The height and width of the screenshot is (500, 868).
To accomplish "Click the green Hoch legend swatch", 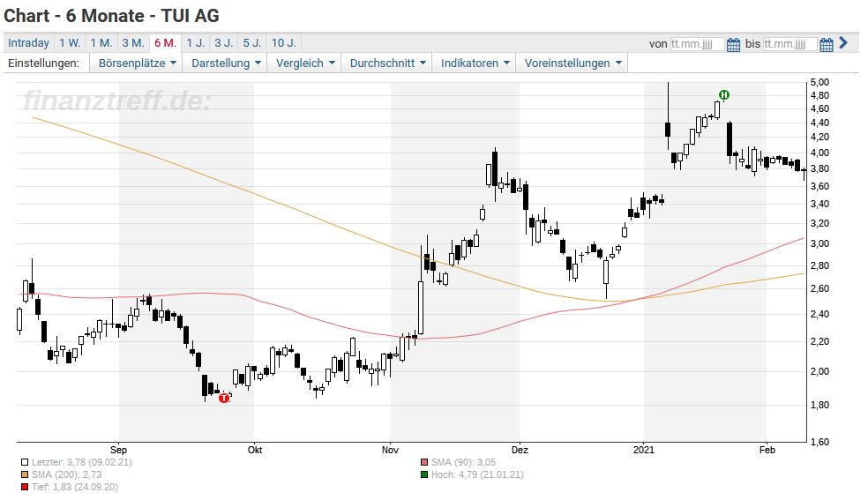I will click(424, 474).
